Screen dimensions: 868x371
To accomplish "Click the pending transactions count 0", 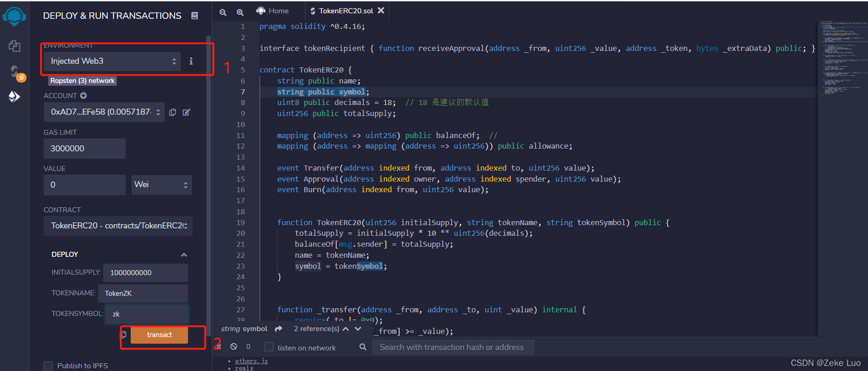I will 248,347.
